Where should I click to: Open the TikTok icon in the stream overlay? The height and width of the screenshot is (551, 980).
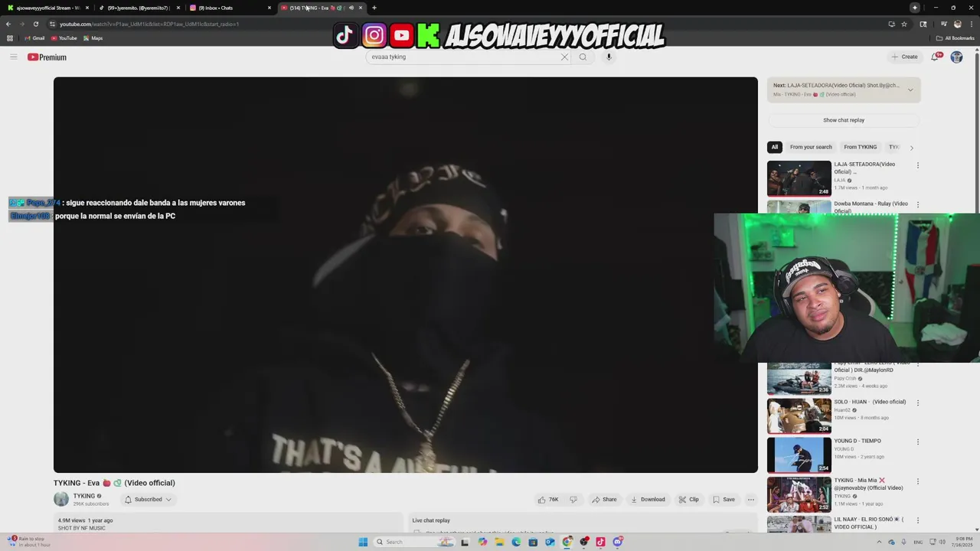[x=345, y=35]
